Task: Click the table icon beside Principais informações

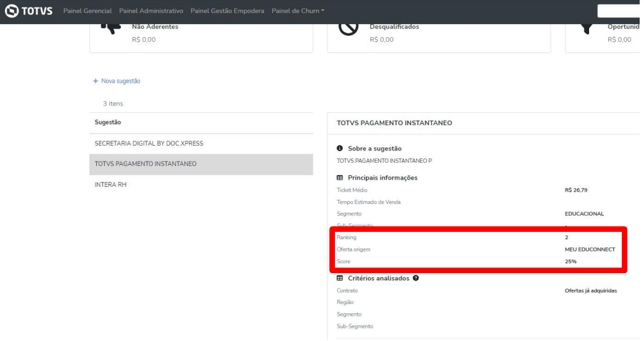Action: click(340, 178)
